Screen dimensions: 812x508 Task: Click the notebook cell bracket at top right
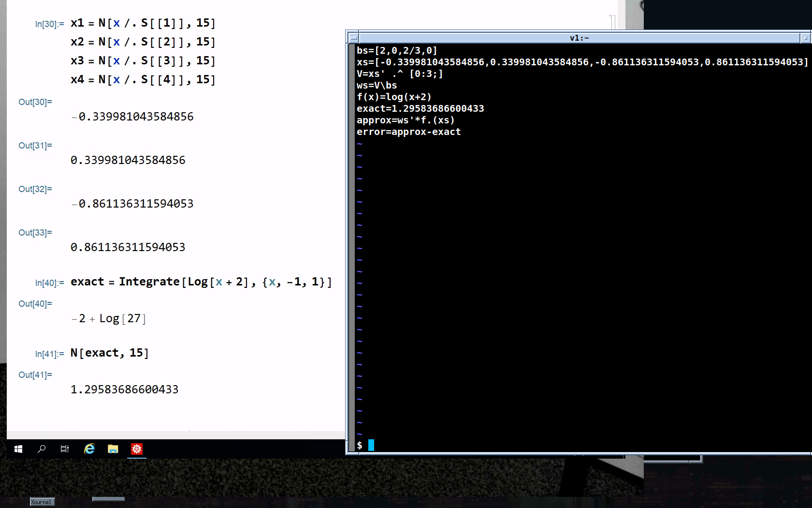coord(612,22)
